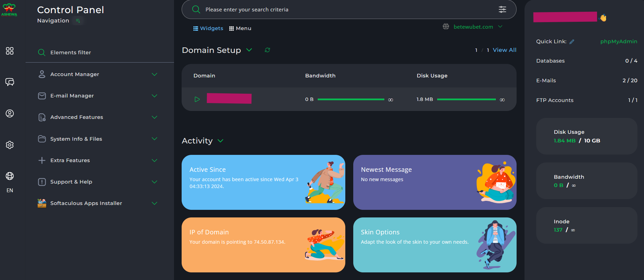Expand Account Manager chevron
This screenshot has height=280, width=644.
point(154,74)
